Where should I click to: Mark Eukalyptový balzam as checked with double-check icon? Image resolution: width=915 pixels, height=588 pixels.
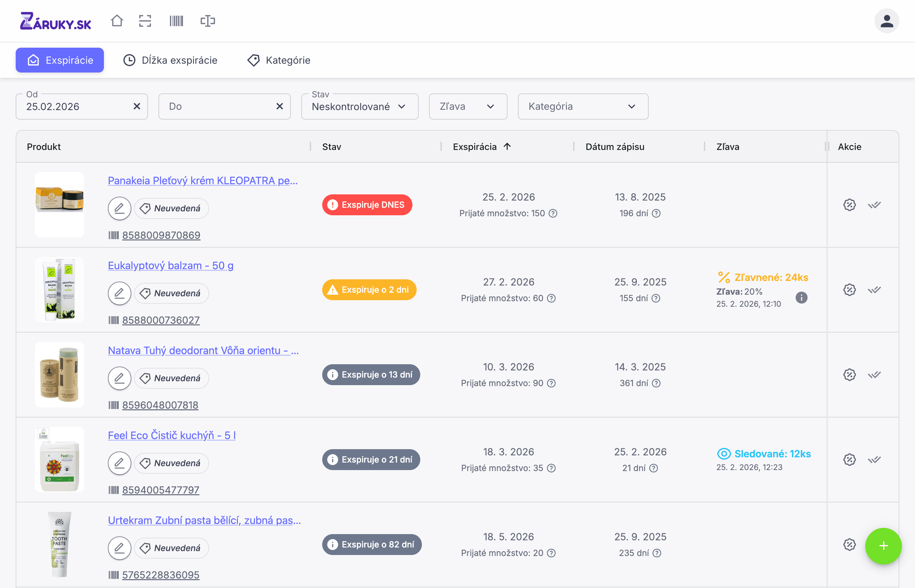coord(874,290)
